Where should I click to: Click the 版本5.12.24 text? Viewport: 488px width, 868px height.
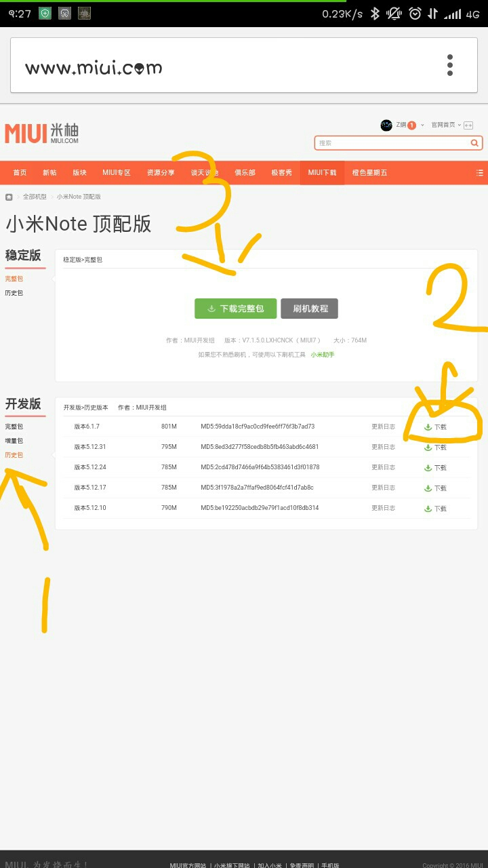coord(90,467)
